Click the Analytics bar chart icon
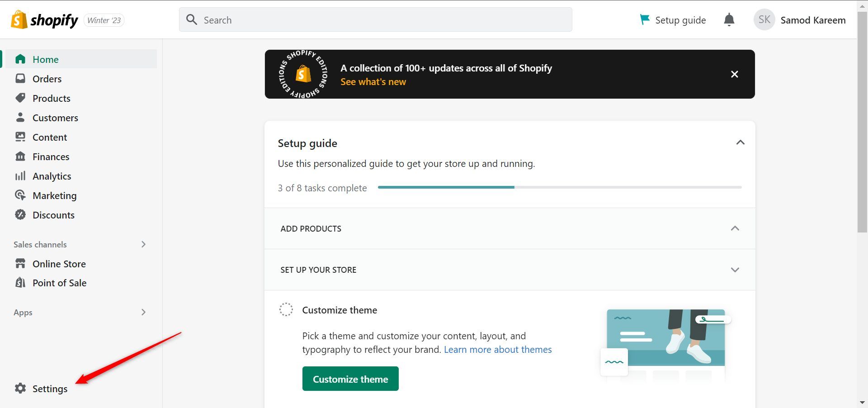Image resolution: width=868 pixels, height=408 pixels. (20, 176)
